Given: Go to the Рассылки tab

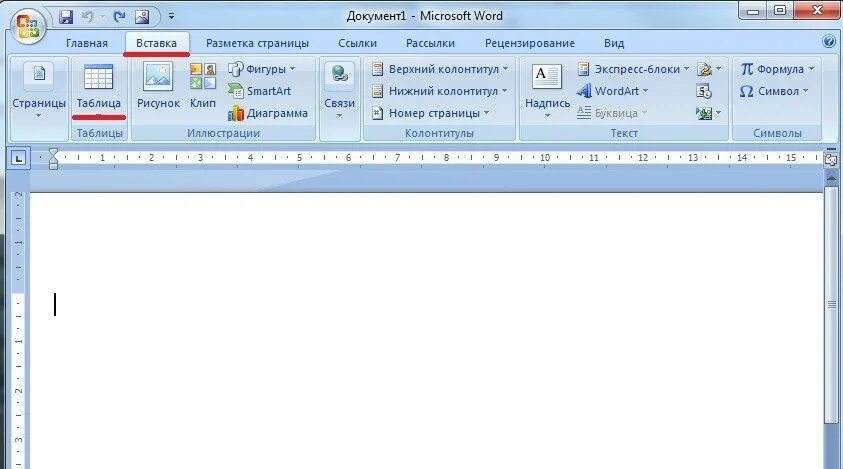Looking at the screenshot, I should (430, 43).
